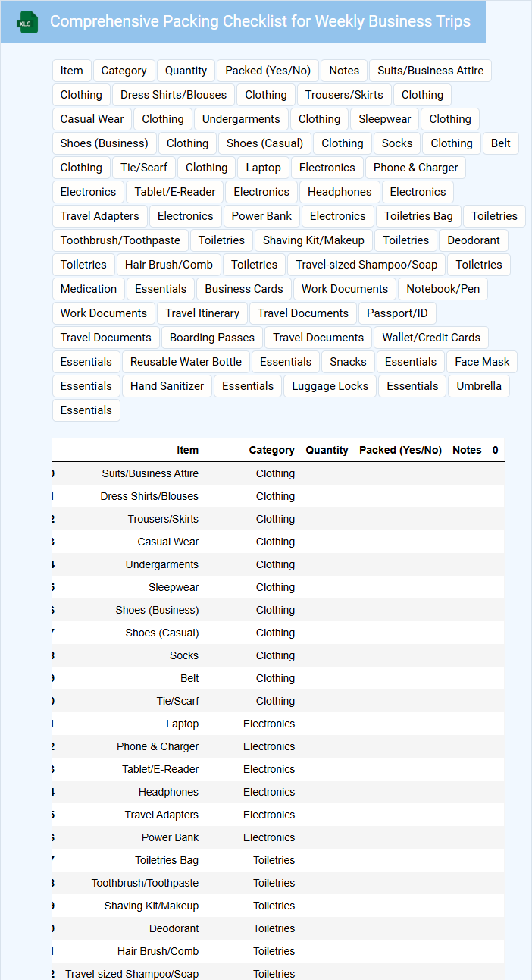Click the "Umbrella" tag chip
This screenshot has width=532, height=980.
click(479, 386)
